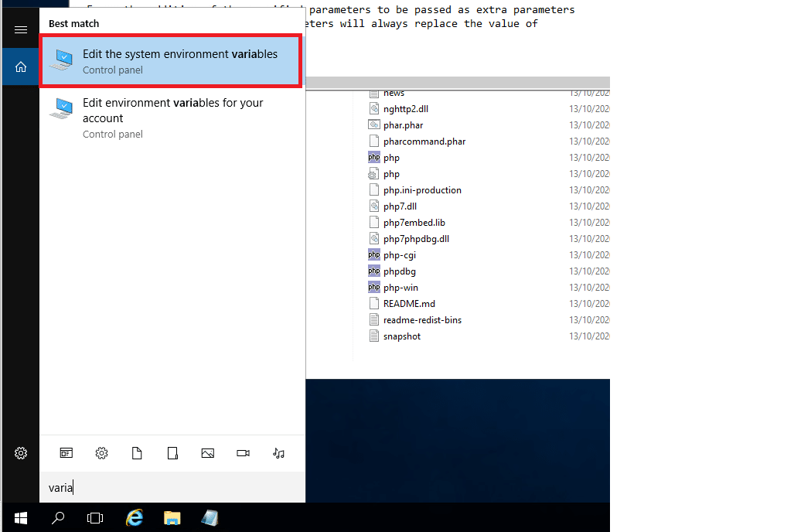The width and height of the screenshot is (794, 532).
Task: Launch Internet Explorer from the taskbar
Action: point(135,518)
